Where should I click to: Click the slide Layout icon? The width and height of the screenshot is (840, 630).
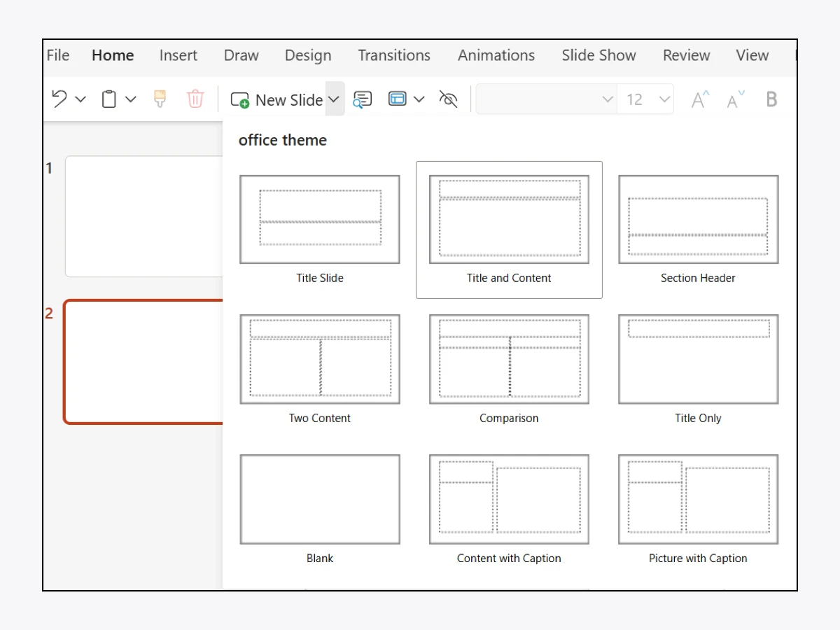[x=398, y=99]
